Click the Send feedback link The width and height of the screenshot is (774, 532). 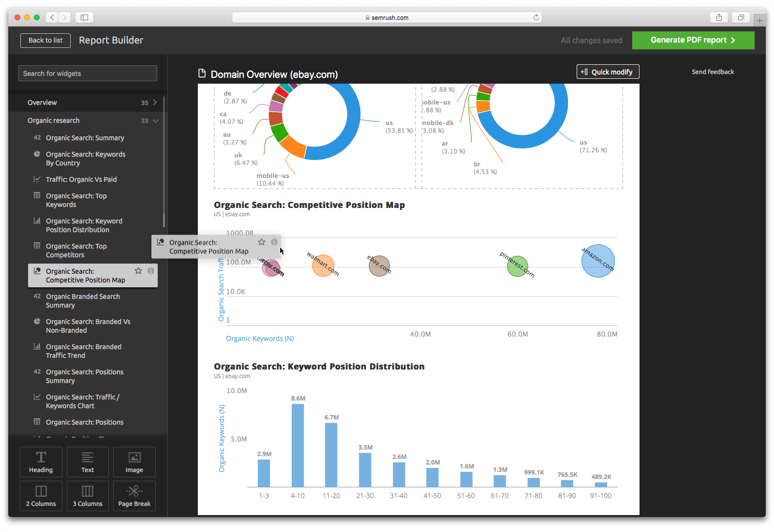pyautogui.click(x=713, y=72)
